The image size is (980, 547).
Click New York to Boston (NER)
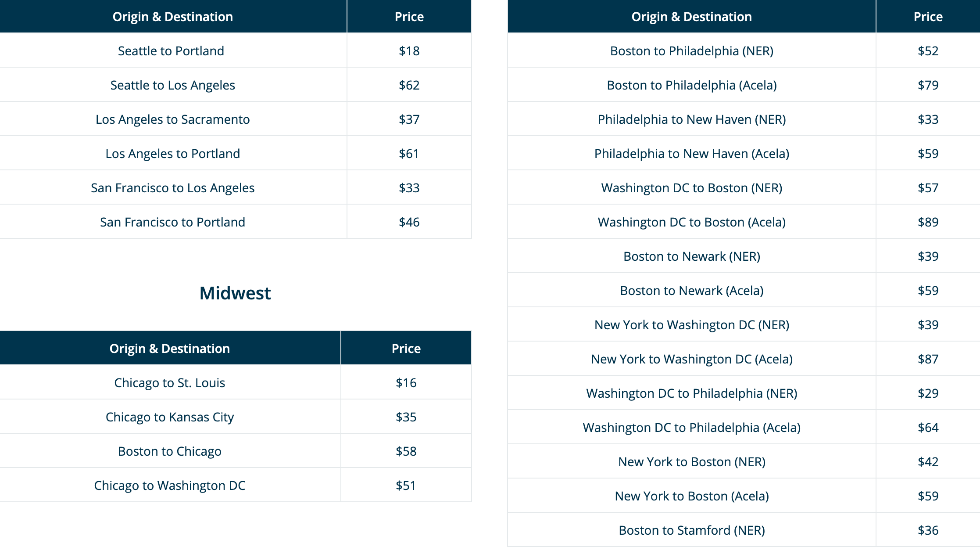(x=692, y=462)
